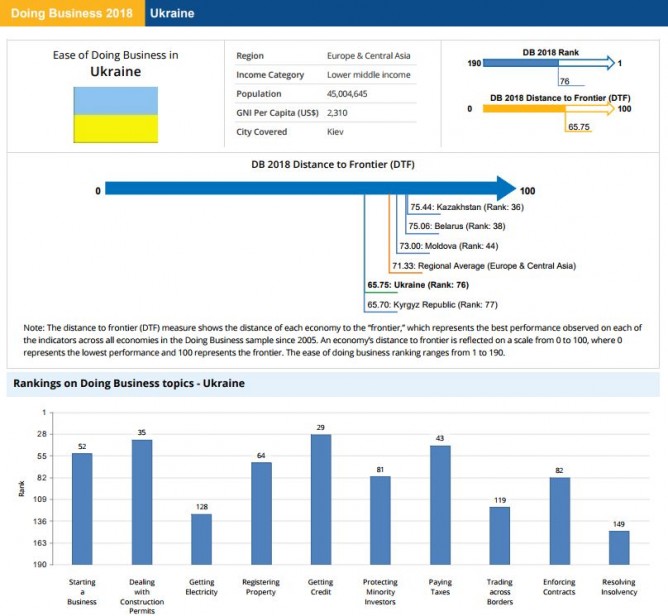Screen dimensions: 668x616
Task: Select the Paying Taxes bar ranked 43
Action: 440,504
